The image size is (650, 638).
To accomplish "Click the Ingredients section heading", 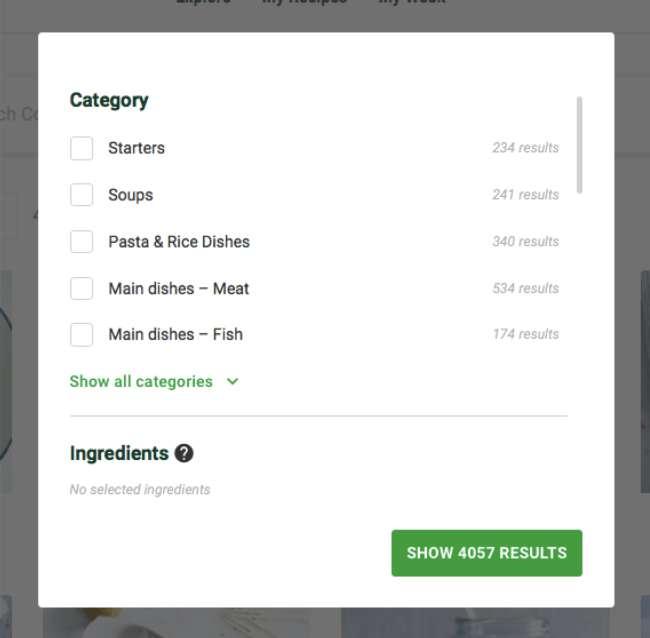I will click(119, 453).
